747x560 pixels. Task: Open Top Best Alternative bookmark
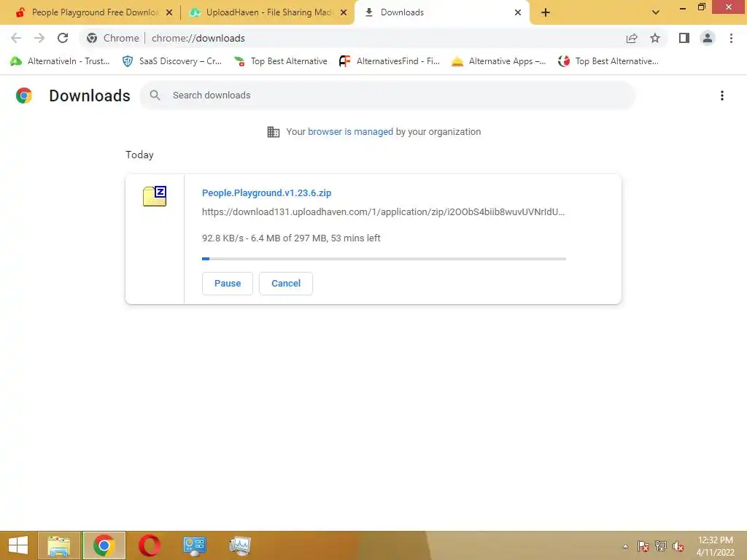[x=281, y=61]
